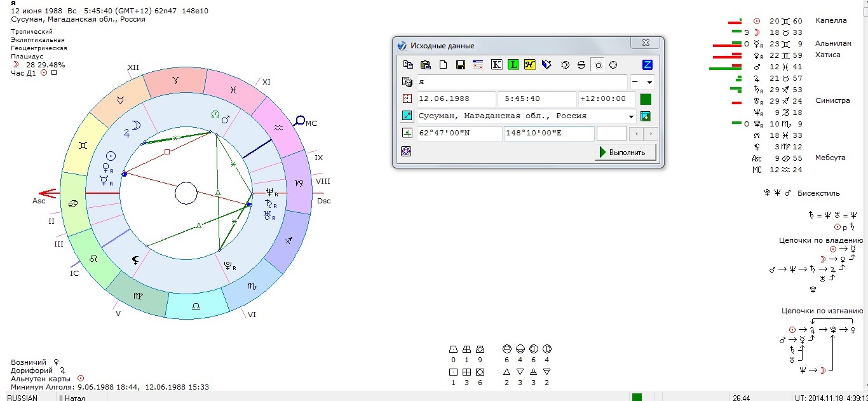Image resolution: width=868 pixels, height=401 pixels.
Task: Click the Paste clipboard icon in dialog toolbar
Action: tap(426, 65)
